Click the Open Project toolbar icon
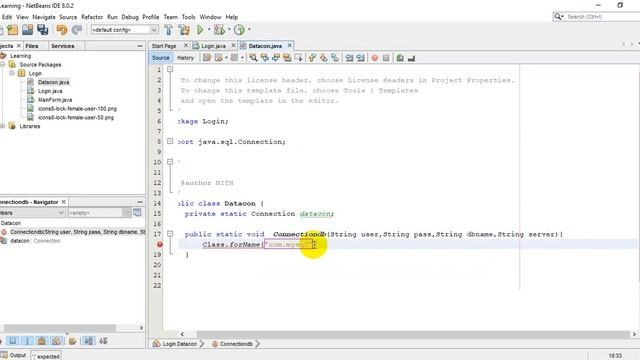 27,30
